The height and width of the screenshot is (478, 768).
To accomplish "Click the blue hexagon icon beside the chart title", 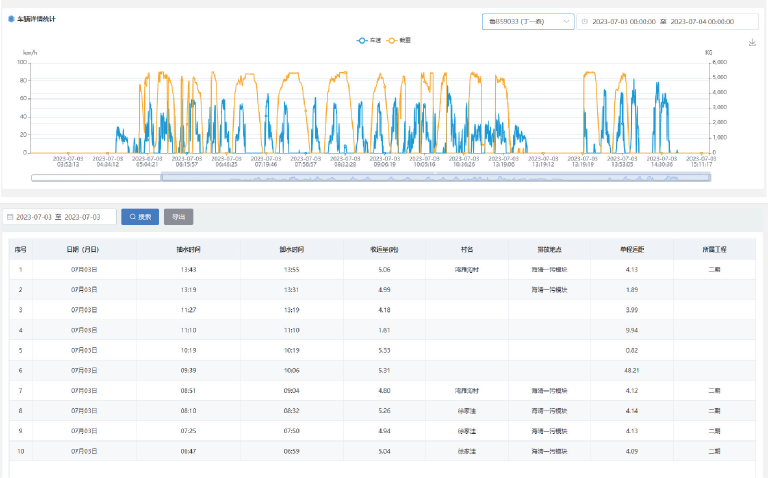I will [x=11, y=19].
